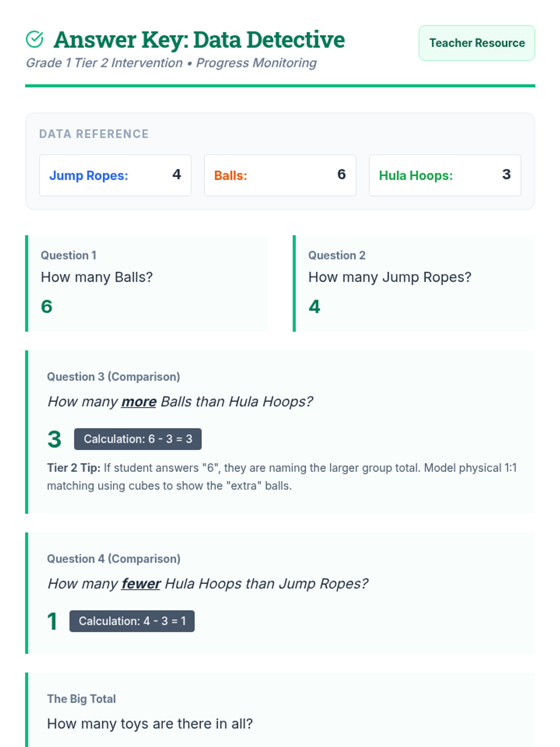Click the Data Reference heading
The image size is (560, 747).
[x=94, y=134]
